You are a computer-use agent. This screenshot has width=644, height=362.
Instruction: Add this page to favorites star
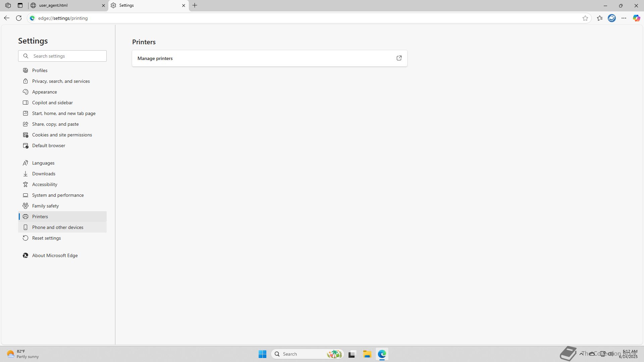tap(585, 18)
